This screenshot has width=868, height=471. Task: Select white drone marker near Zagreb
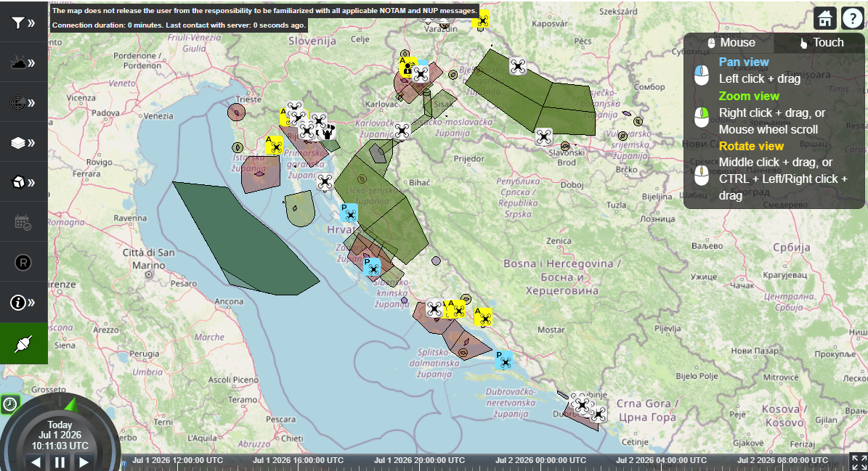click(x=421, y=73)
